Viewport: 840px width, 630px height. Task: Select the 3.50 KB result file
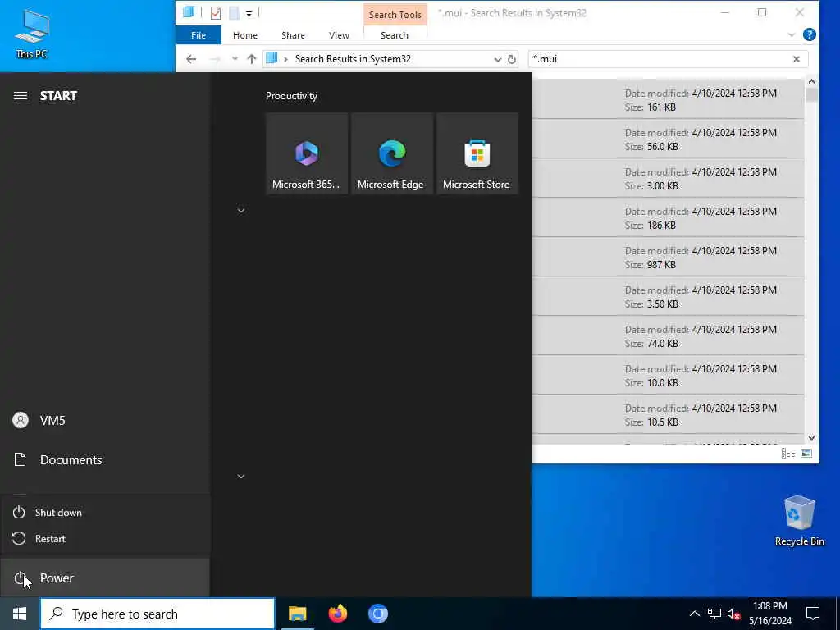tap(668, 297)
